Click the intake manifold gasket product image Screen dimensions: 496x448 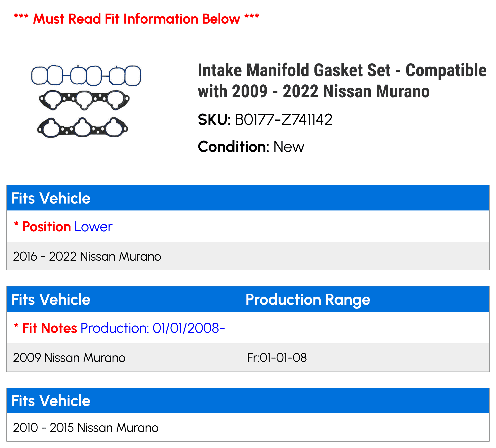[x=86, y=102]
